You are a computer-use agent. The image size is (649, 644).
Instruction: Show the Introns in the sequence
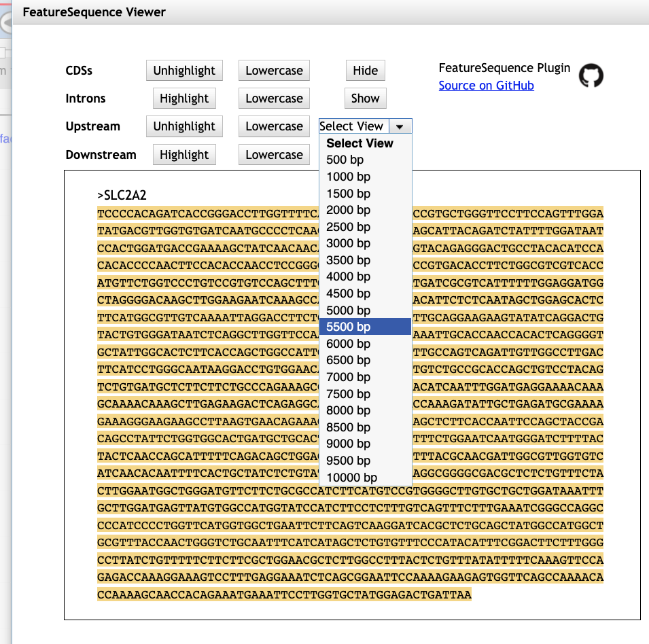(365, 99)
